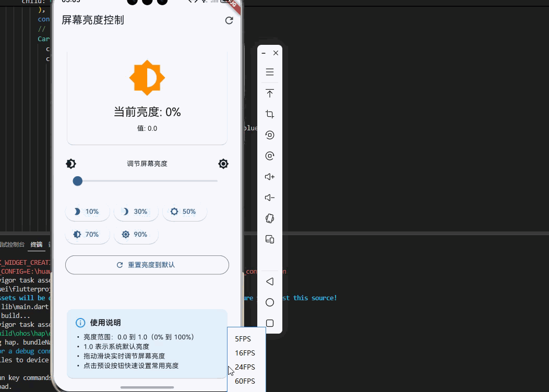This screenshot has height=392, width=549.
Task: Click the phone's bottom home gesture bar
Action: [147, 387]
